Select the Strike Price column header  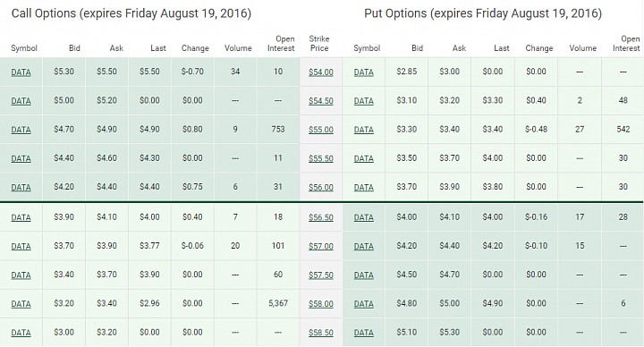click(319, 44)
